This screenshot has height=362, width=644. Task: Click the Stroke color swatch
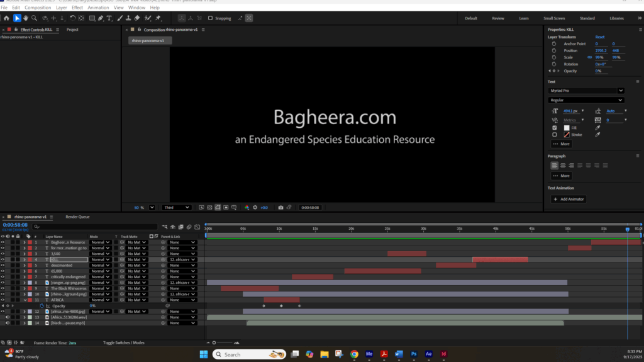pyautogui.click(x=566, y=135)
